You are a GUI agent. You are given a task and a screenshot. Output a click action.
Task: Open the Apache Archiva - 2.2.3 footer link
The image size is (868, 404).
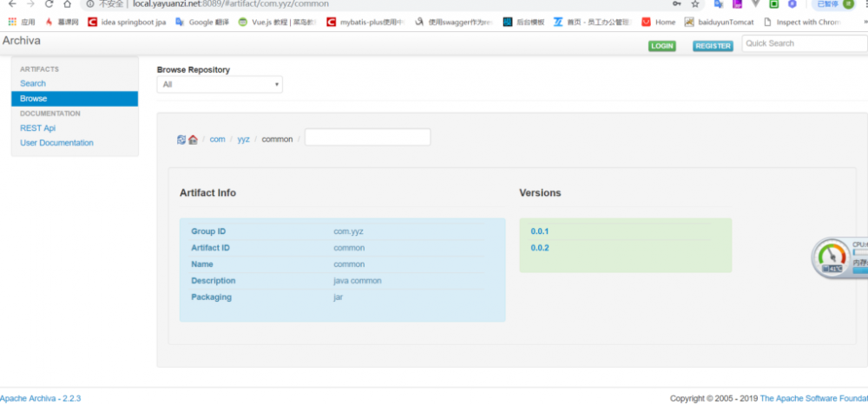[41, 398]
